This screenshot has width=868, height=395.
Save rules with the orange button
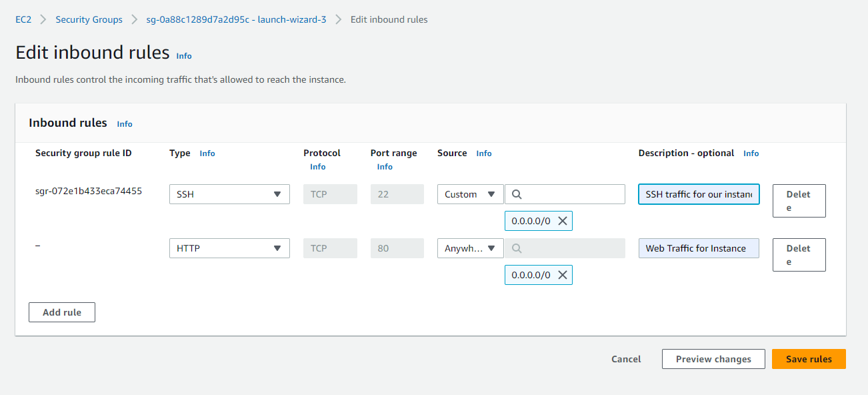809,359
